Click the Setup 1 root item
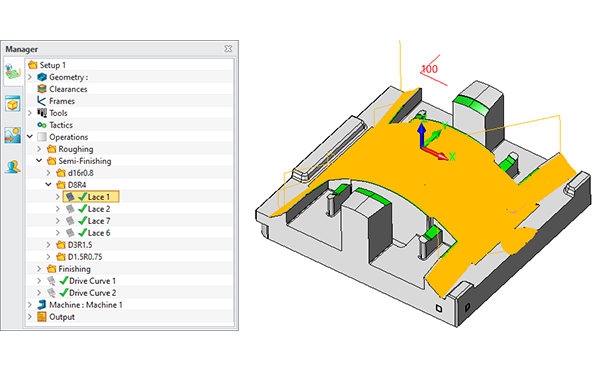600x371 pixels. click(x=47, y=65)
